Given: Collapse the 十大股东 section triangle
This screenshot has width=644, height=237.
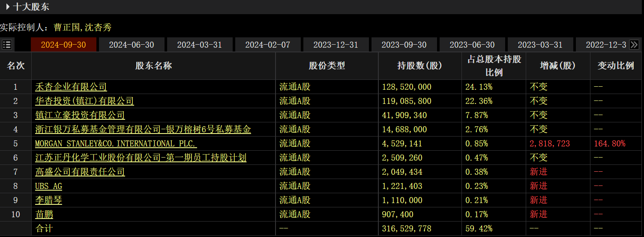Looking at the screenshot, I should [7, 7].
